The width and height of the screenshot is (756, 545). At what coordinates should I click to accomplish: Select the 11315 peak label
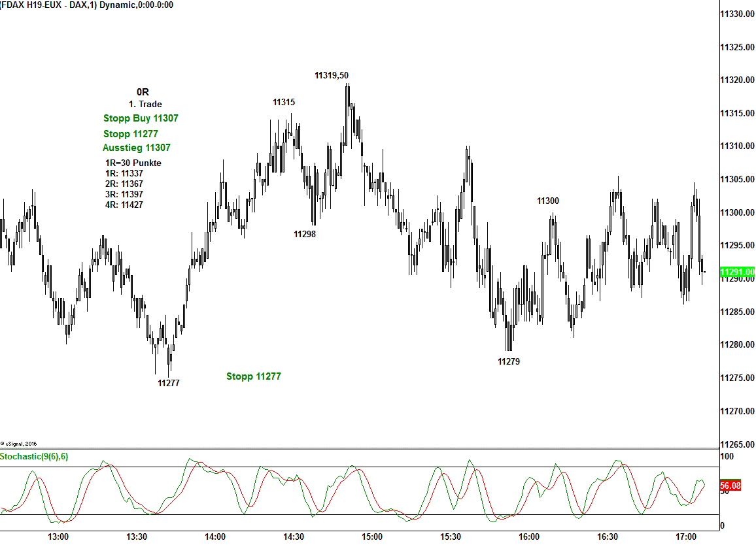pyautogui.click(x=284, y=102)
